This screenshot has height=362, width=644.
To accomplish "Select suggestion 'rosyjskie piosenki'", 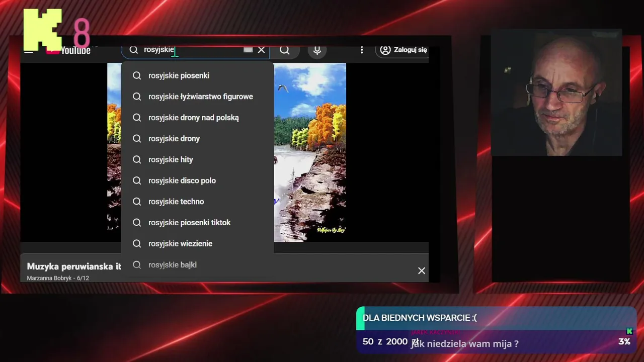I will tap(197, 75).
